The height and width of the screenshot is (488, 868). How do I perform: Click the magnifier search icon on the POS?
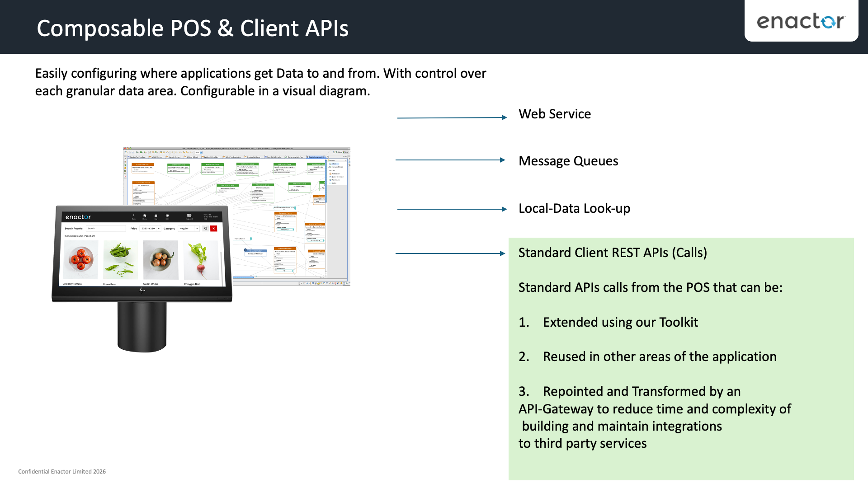[x=206, y=229]
